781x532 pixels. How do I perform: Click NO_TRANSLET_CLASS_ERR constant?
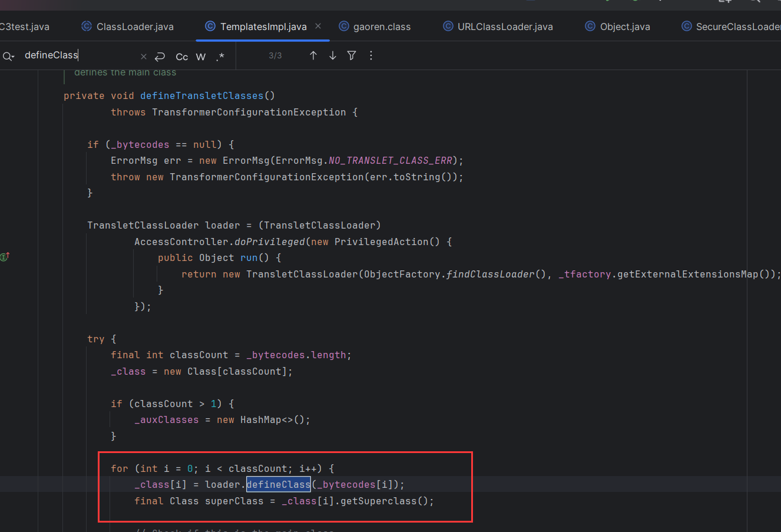pyautogui.click(x=390, y=160)
